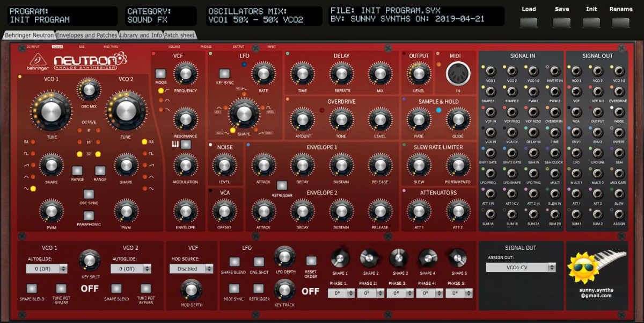This screenshot has width=644, height=323.
Task: Toggle the LFO ONE SHOT button
Action: tap(259, 262)
